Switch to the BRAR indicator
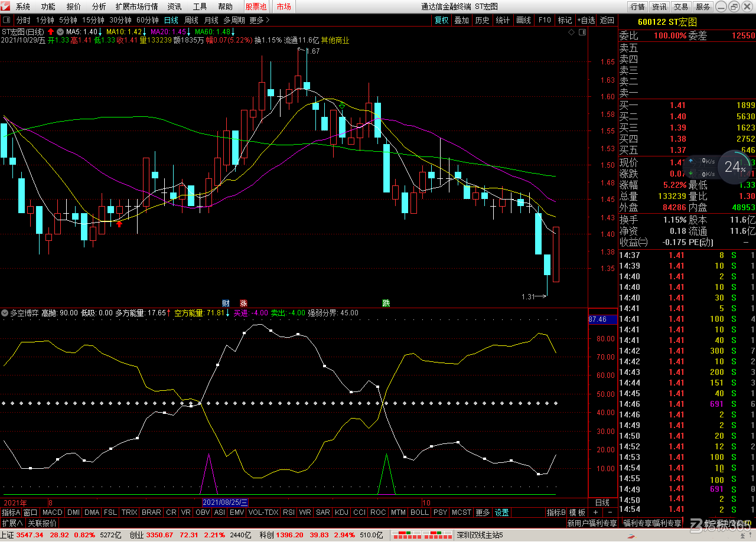This screenshot has height=542, width=756. click(x=151, y=512)
